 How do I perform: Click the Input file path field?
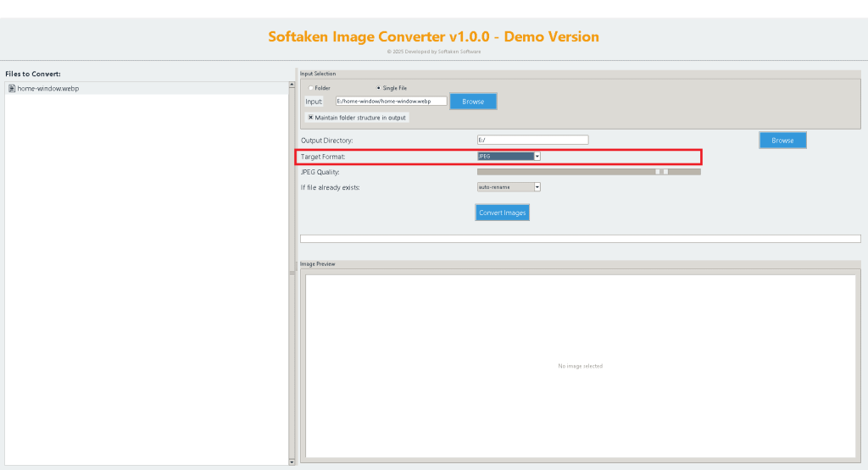[391, 102]
